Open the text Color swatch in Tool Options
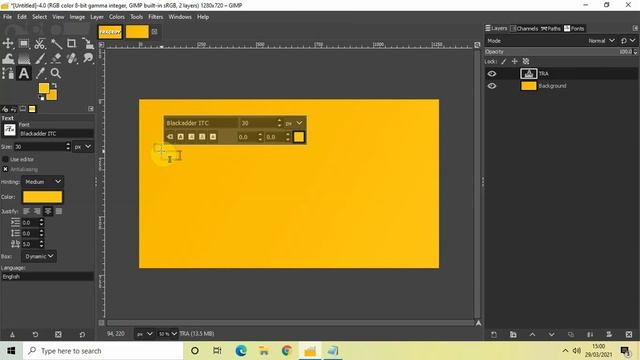 [x=42, y=197]
